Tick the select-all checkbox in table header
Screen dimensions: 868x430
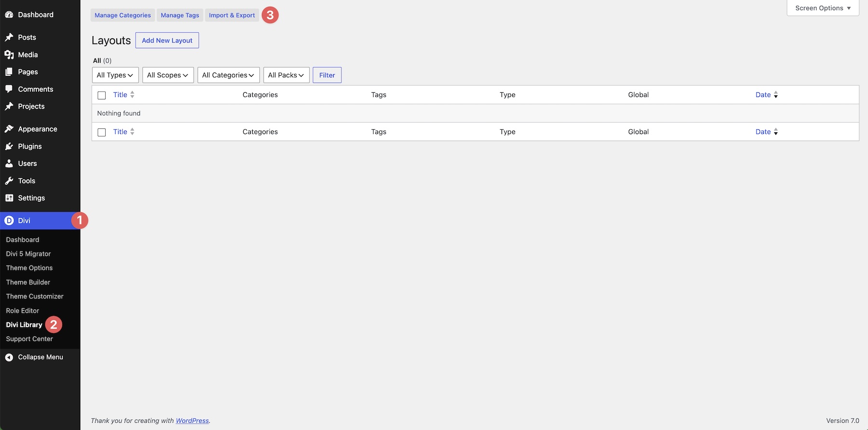coord(102,95)
